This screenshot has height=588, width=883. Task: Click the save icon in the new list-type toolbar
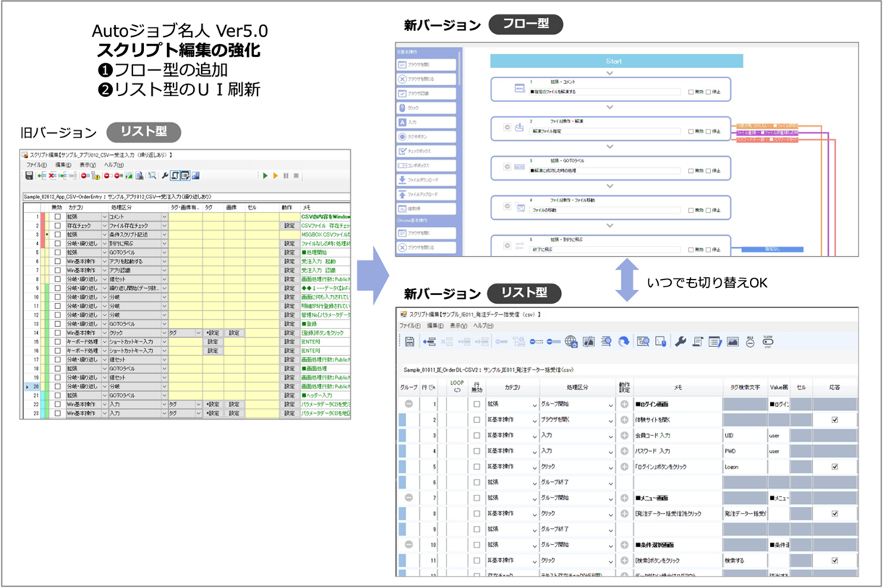(410, 341)
